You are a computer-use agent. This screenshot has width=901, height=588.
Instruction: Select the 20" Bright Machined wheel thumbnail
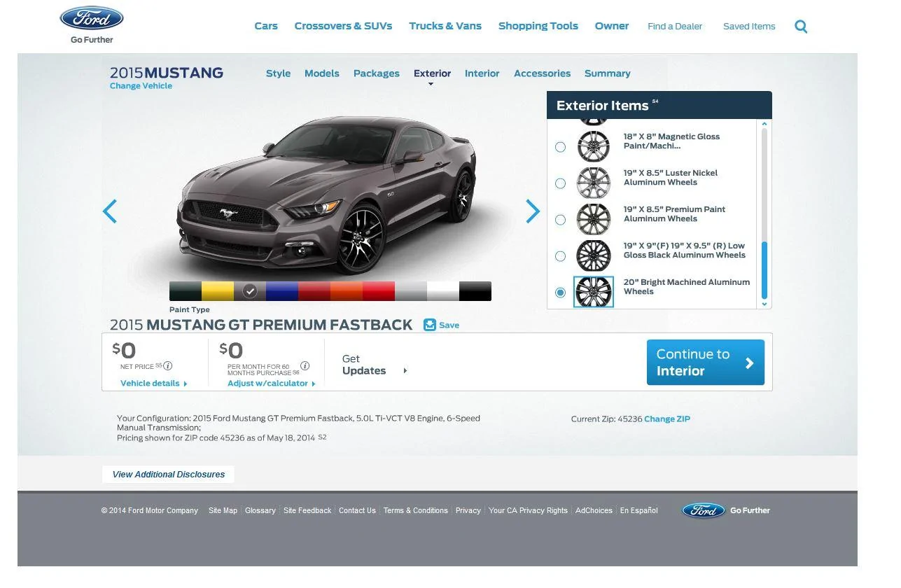point(594,292)
